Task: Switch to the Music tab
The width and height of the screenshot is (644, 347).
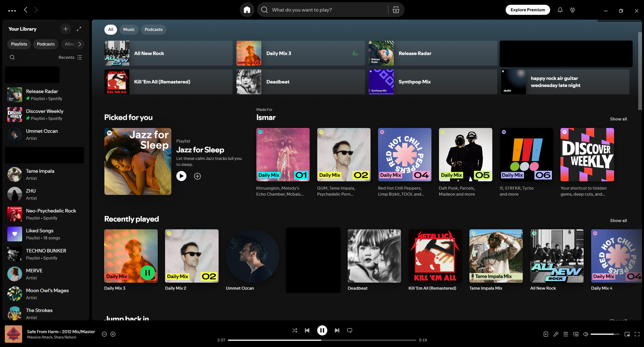Action: click(x=129, y=29)
